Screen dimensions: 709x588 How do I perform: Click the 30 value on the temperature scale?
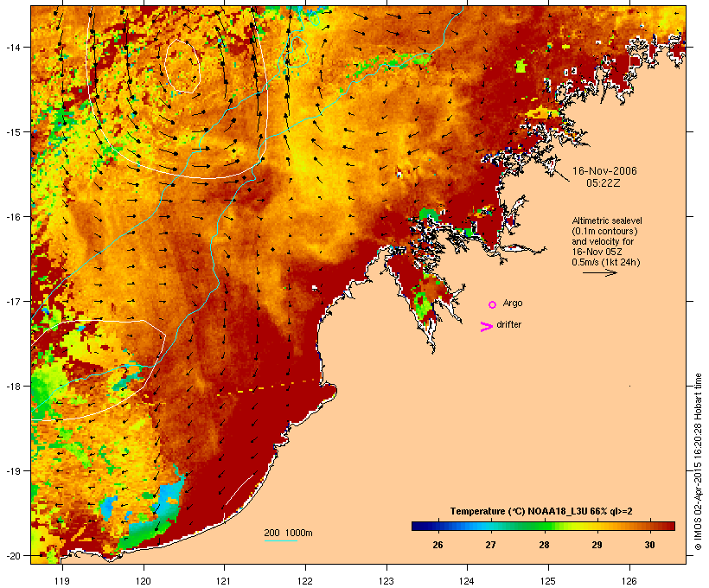[649, 545]
